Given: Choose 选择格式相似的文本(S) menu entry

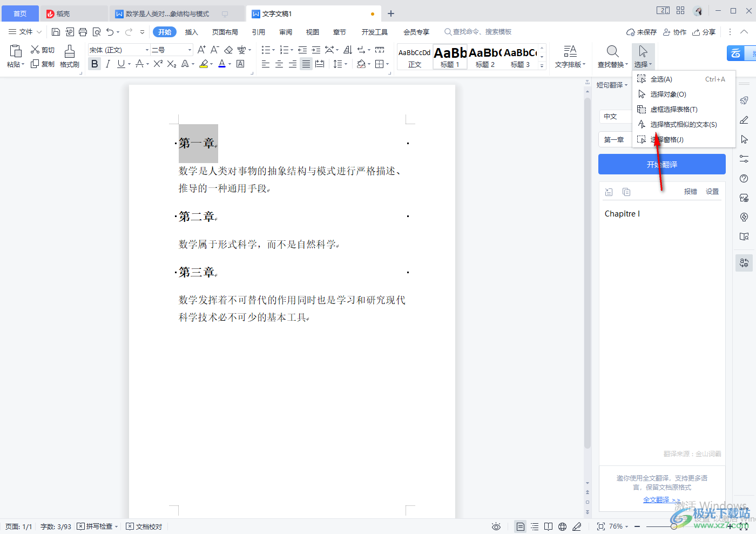Looking at the screenshot, I should point(684,124).
